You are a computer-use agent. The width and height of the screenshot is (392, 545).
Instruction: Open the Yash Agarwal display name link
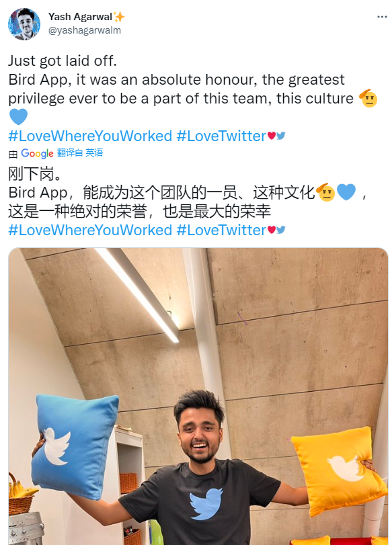point(80,17)
